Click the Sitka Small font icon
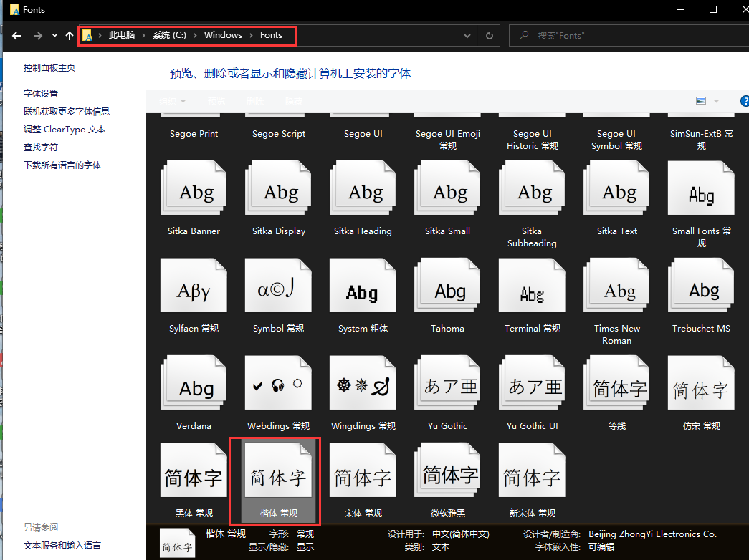The height and width of the screenshot is (560, 749). (x=447, y=188)
